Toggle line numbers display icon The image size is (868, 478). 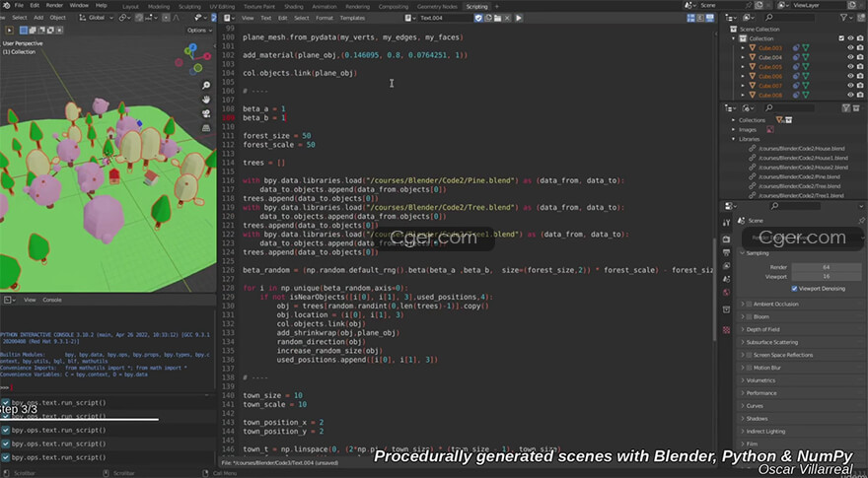point(690,18)
